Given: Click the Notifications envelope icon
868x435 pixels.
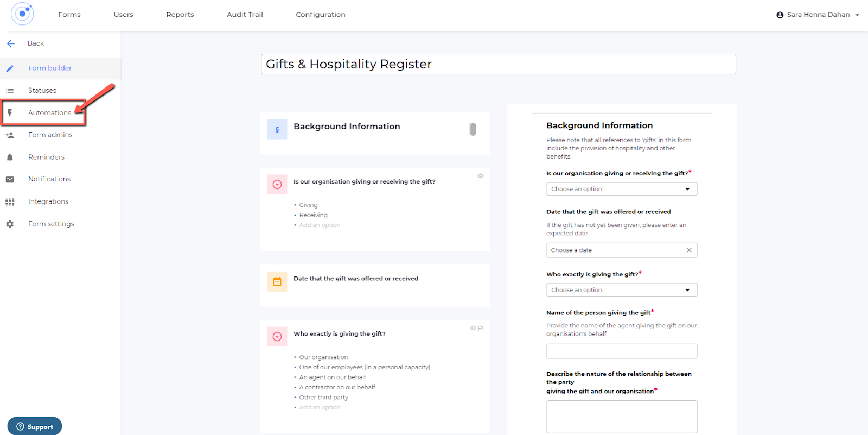Looking at the screenshot, I should click(10, 179).
